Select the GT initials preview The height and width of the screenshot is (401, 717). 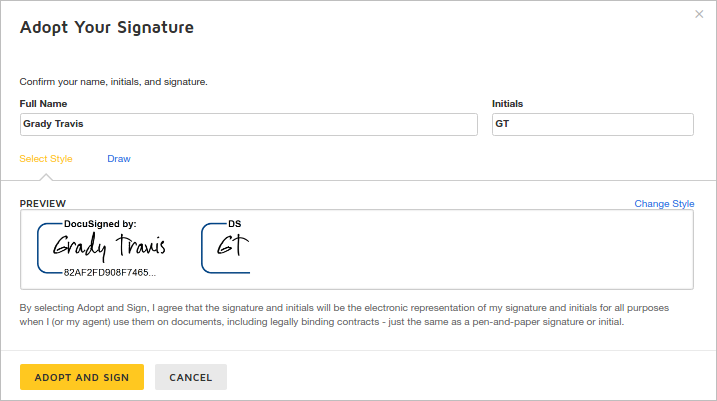point(231,245)
